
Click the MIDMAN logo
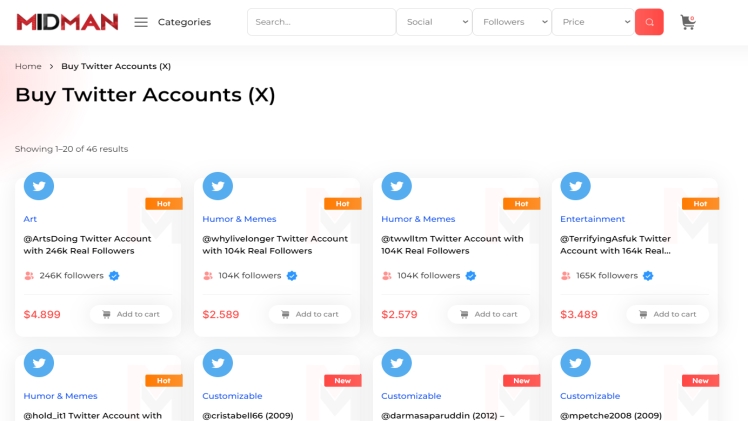pyautogui.click(x=67, y=22)
